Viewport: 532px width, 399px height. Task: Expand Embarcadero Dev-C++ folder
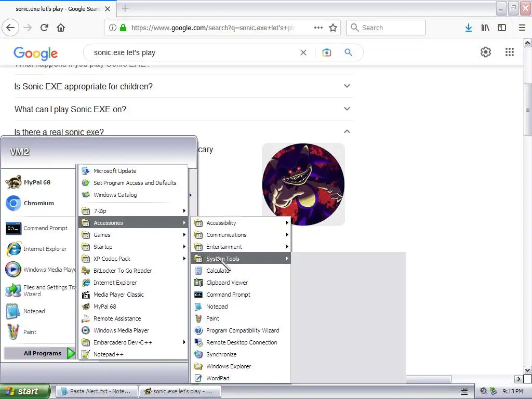(x=134, y=342)
